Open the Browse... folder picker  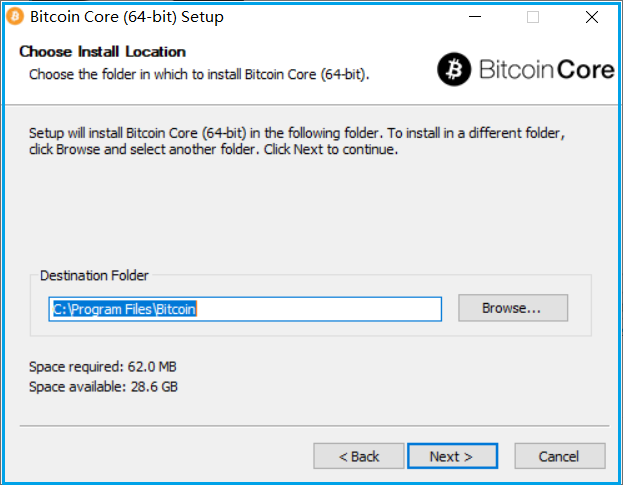(x=512, y=308)
